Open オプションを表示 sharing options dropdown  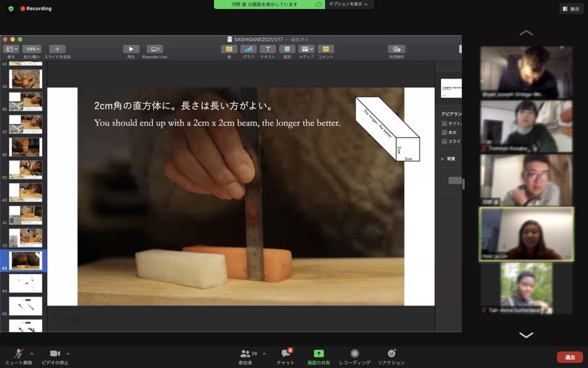coord(348,4)
